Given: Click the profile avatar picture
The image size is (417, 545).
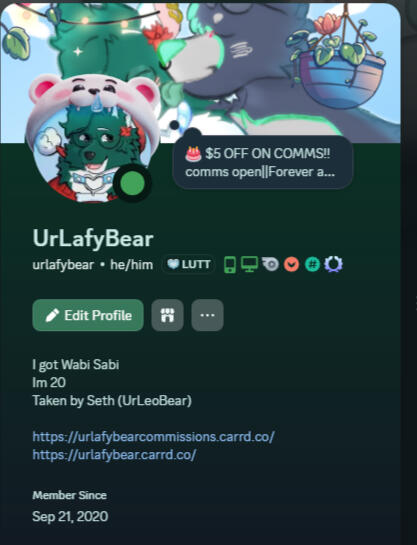Looking at the screenshot, I should pos(93,139).
